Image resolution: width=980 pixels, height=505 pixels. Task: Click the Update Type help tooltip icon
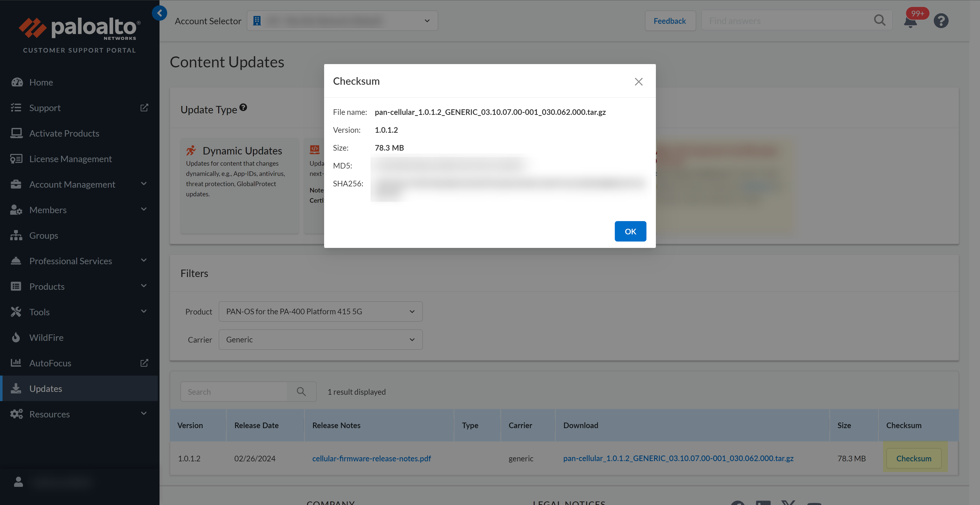coord(243,108)
